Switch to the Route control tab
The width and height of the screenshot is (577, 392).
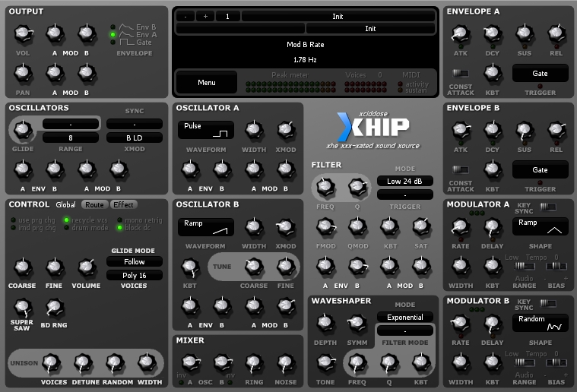[x=94, y=204]
